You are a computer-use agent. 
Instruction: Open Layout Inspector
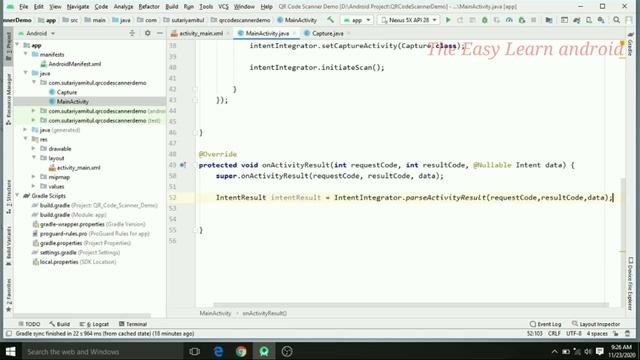(596, 324)
